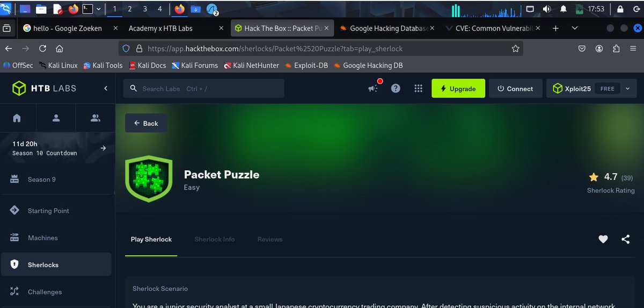Collapse the HTB sidebar with chevron
The height and width of the screenshot is (308, 644).
106,88
